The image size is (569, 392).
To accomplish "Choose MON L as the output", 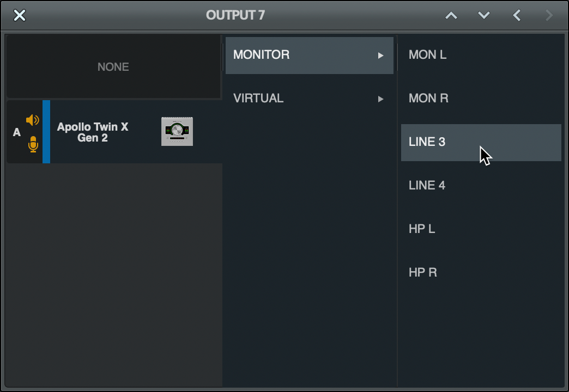I will (427, 55).
